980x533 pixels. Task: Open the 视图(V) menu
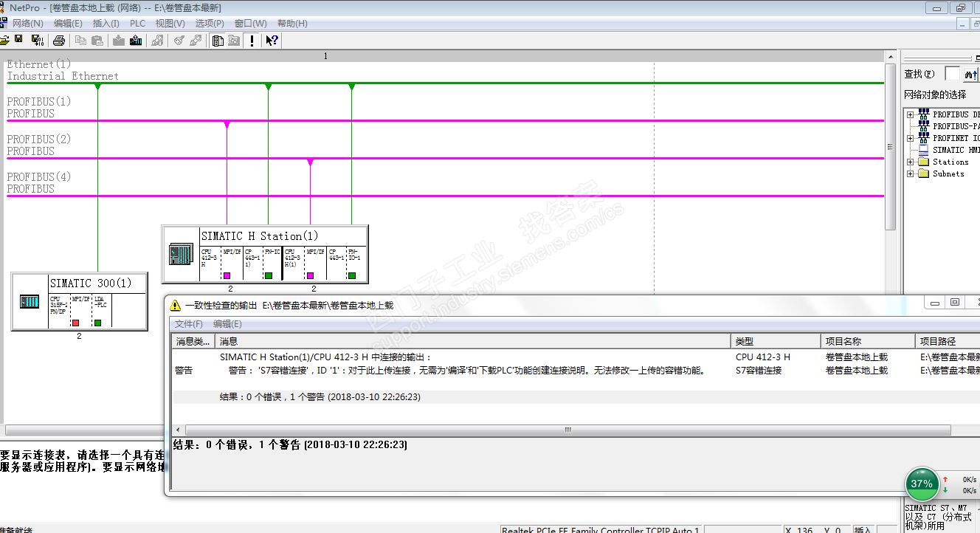[x=170, y=23]
